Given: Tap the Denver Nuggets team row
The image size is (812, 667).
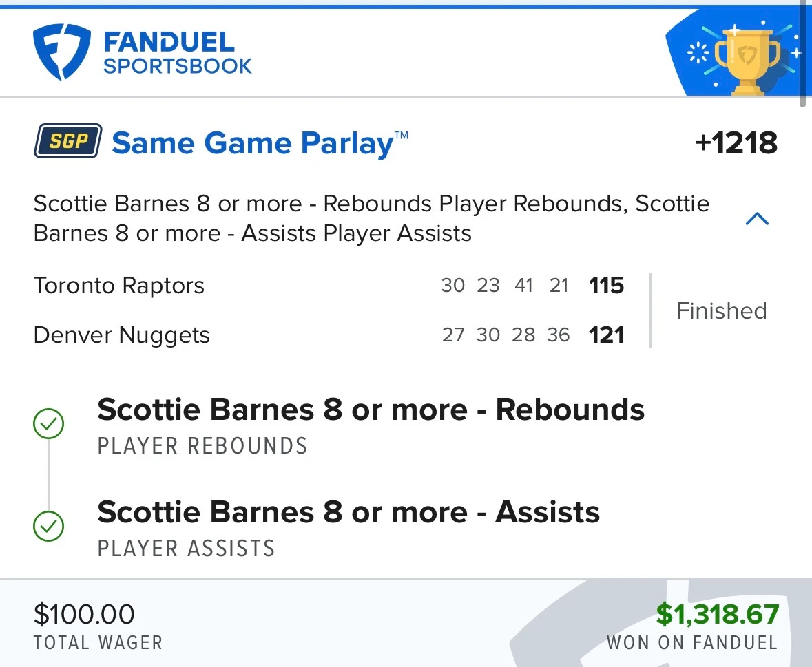Looking at the screenshot, I should pos(329,335).
